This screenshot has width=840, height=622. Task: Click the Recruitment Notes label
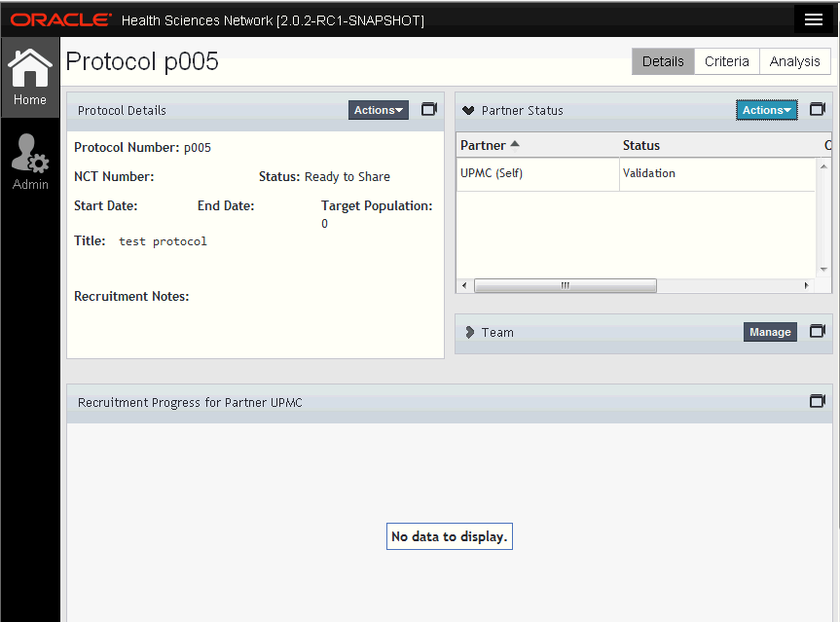click(x=131, y=296)
